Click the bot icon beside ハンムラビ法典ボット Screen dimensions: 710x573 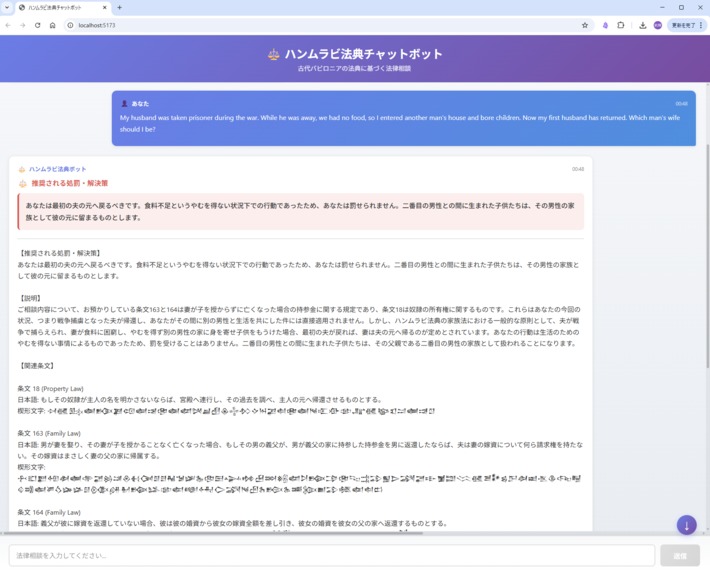22,169
